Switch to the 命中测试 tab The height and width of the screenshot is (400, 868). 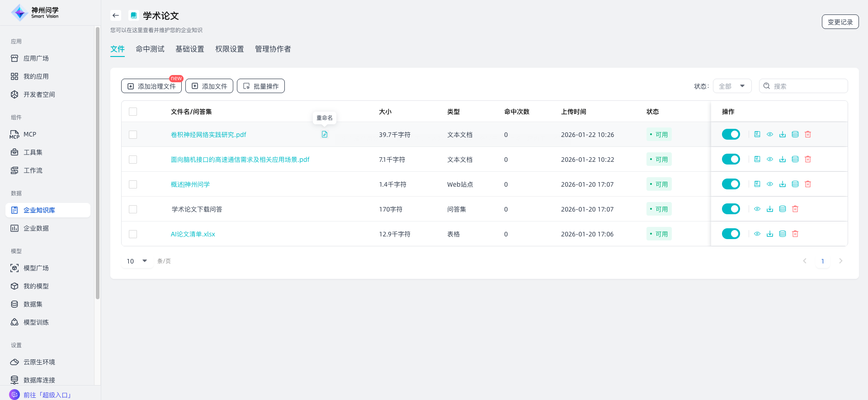pos(150,49)
